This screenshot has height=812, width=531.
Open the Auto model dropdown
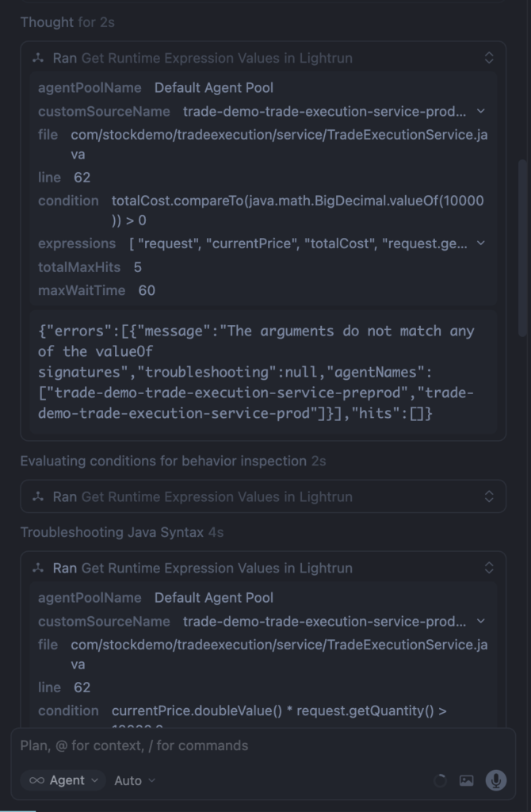pyautogui.click(x=135, y=780)
